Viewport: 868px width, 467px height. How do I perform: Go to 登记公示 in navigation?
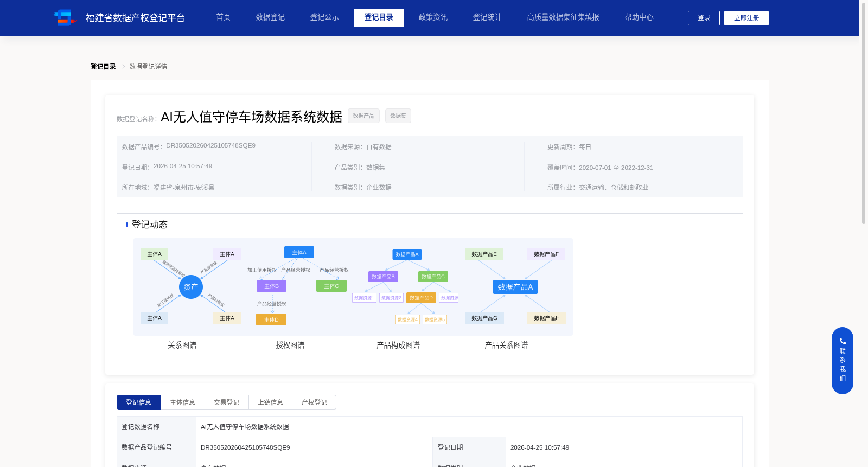(324, 17)
